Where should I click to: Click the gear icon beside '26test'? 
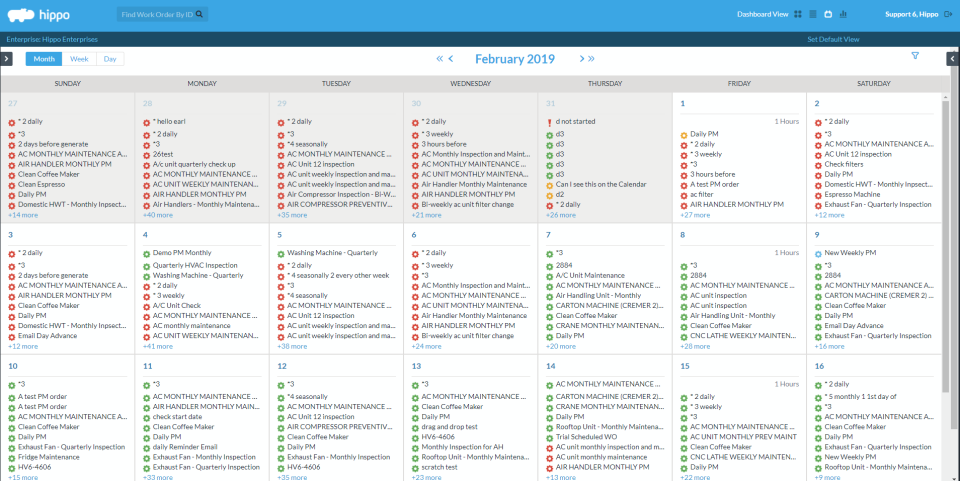[x=146, y=155]
